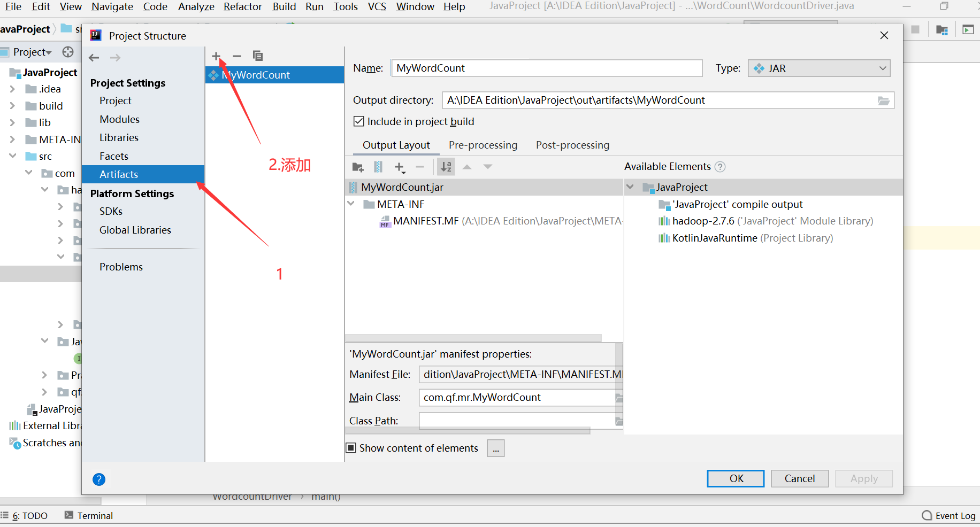Open Terminal tool window
Viewport: 980px width, 527px height.
(x=89, y=515)
